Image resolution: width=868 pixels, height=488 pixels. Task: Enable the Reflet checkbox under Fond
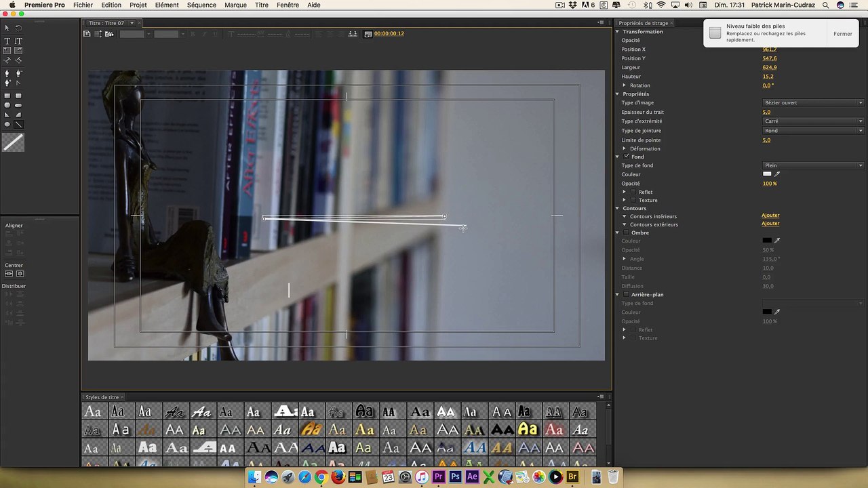[633, 192]
